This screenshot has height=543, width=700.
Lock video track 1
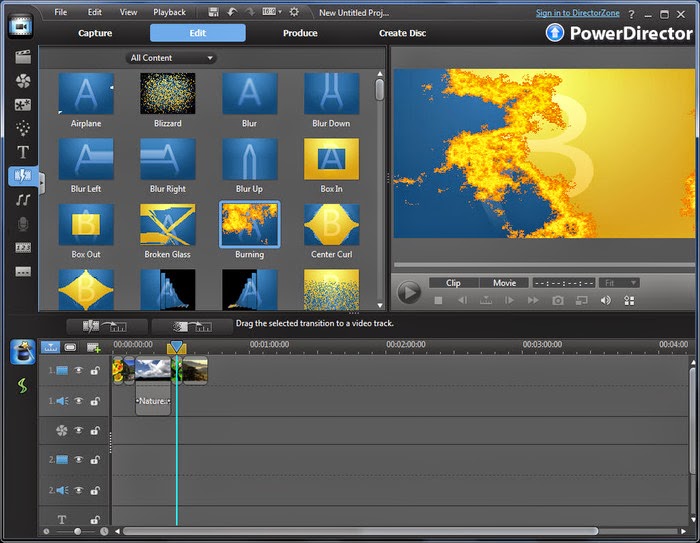pos(95,370)
